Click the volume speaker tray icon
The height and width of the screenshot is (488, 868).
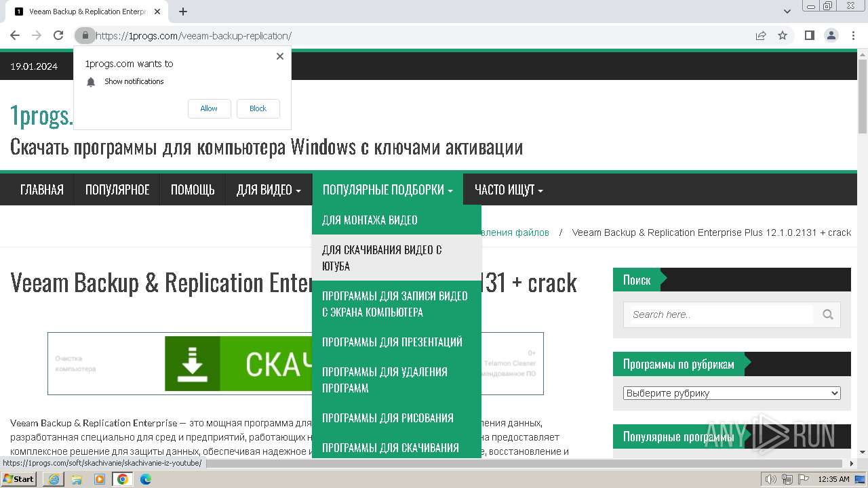coord(771,479)
